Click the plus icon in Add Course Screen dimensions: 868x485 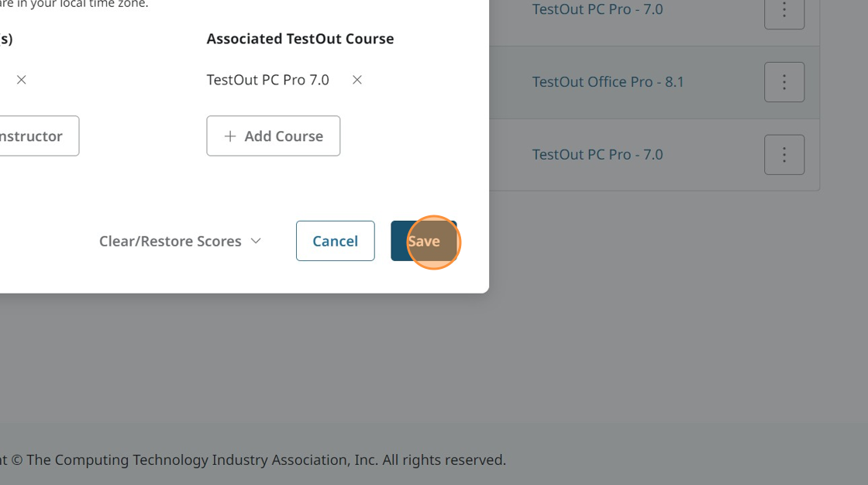229,136
